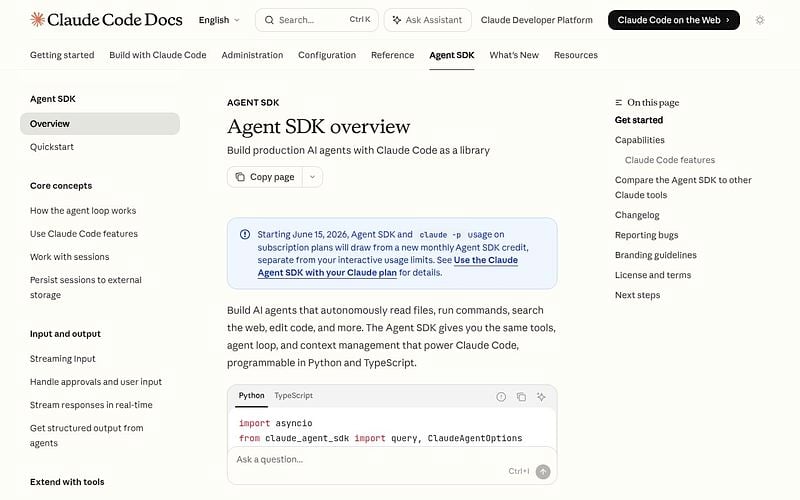Click the search magnifier icon
The image size is (800, 500).
(x=269, y=20)
